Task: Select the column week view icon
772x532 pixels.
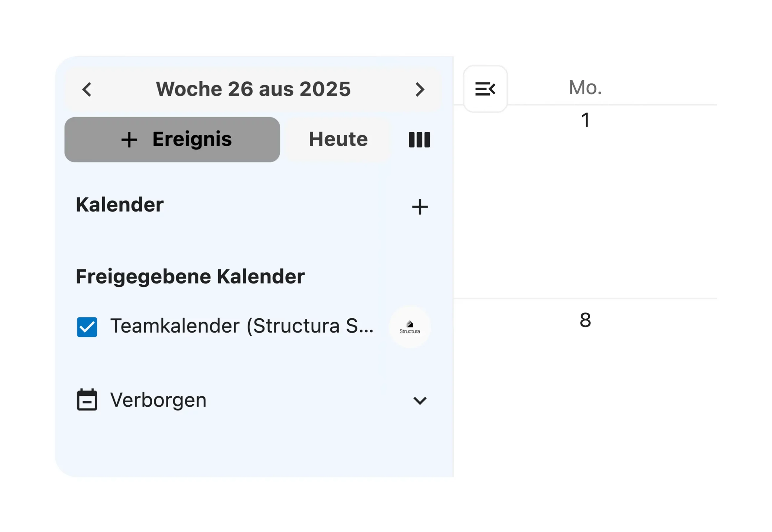Action: point(419,139)
